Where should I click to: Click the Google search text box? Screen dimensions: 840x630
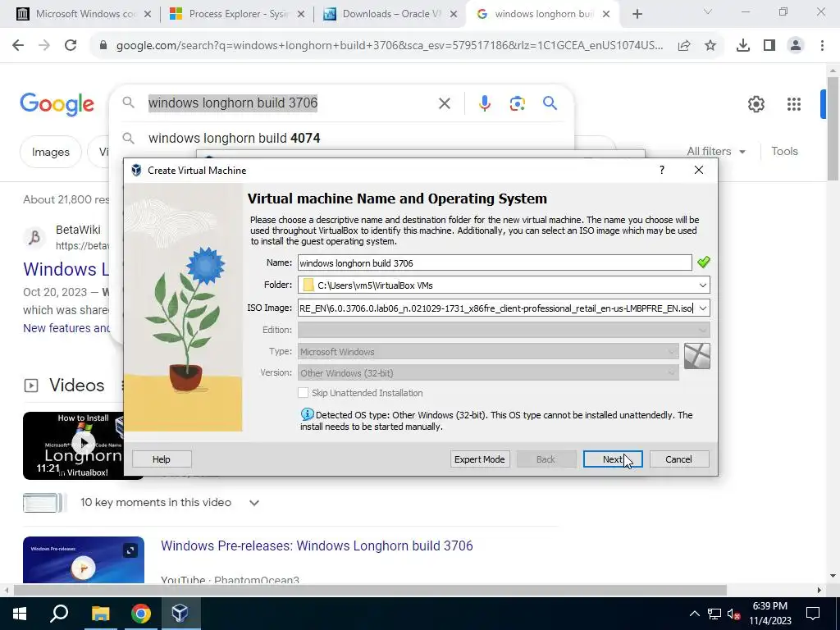[x=290, y=103]
